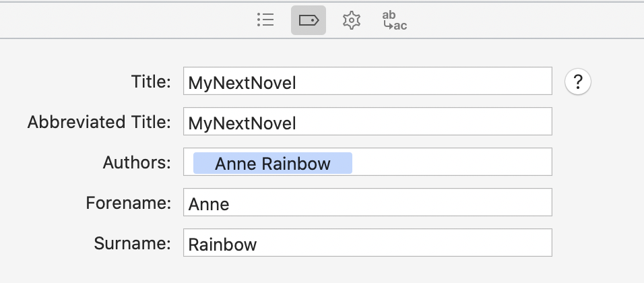Screen dimensions: 644x283
Task: Click the "Surname:" label
Action: pos(132,243)
